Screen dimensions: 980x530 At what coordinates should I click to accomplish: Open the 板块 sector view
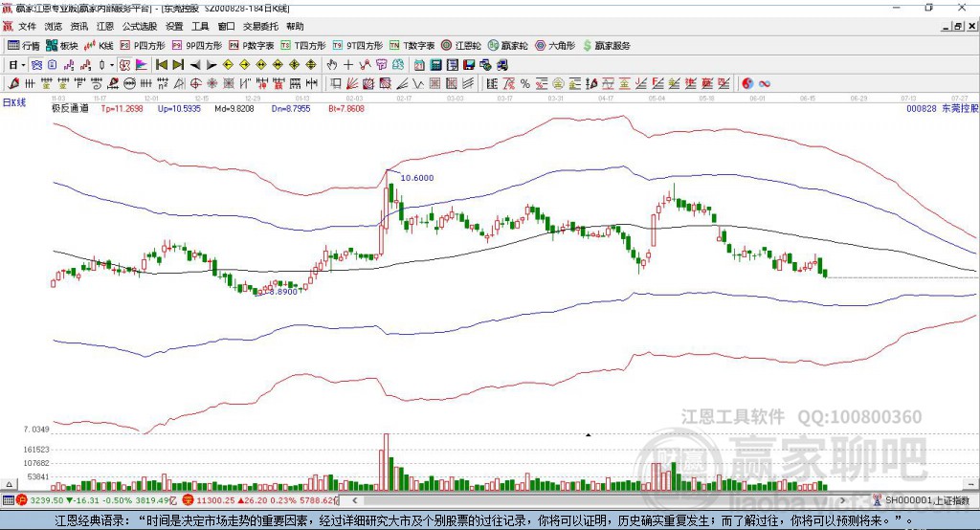pyautogui.click(x=61, y=46)
